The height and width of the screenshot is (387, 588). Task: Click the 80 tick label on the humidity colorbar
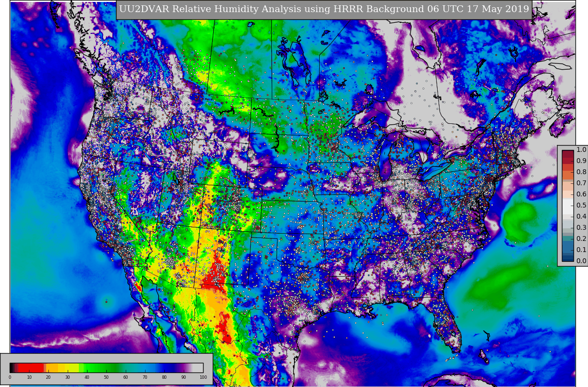[x=164, y=377]
